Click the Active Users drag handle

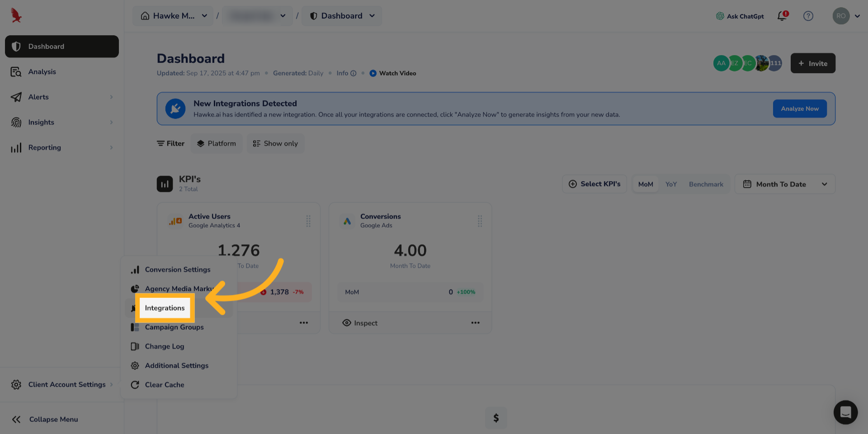pyautogui.click(x=308, y=221)
